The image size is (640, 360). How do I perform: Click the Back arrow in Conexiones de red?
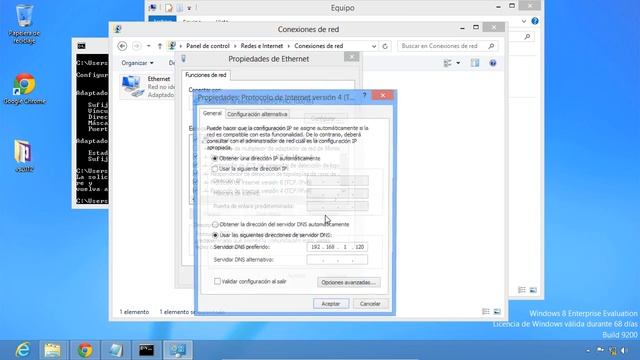(x=122, y=46)
